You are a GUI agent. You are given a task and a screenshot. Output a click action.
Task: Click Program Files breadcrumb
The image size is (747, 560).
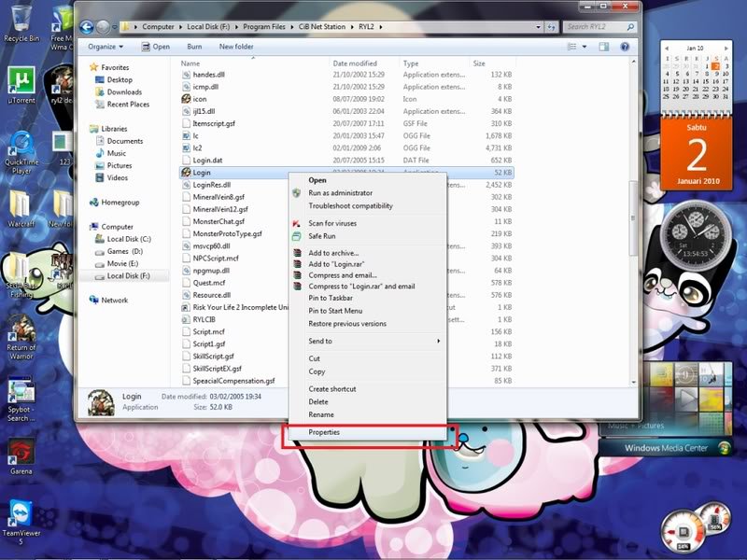click(x=264, y=27)
